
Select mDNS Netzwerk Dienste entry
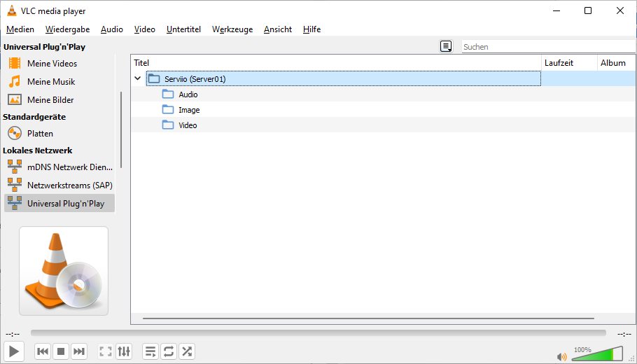59,167
